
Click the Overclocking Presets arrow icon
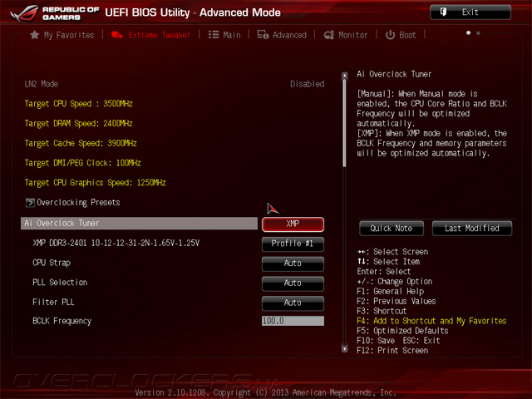(30, 203)
